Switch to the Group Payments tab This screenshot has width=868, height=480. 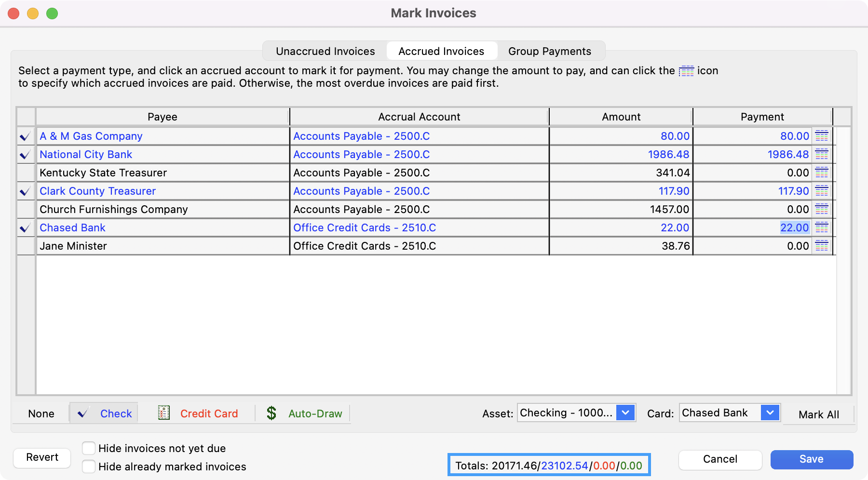[x=549, y=51]
